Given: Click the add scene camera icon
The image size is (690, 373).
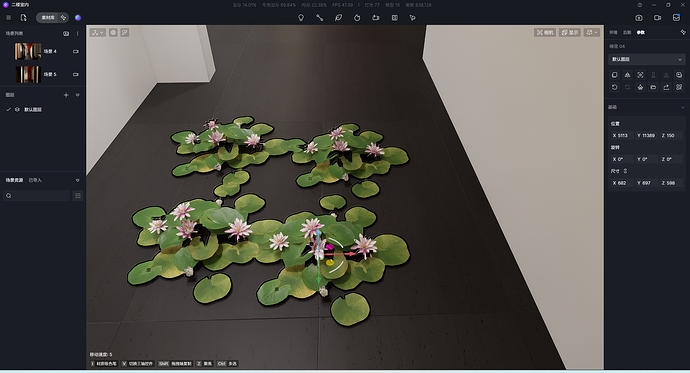Looking at the screenshot, I should pos(66,33).
